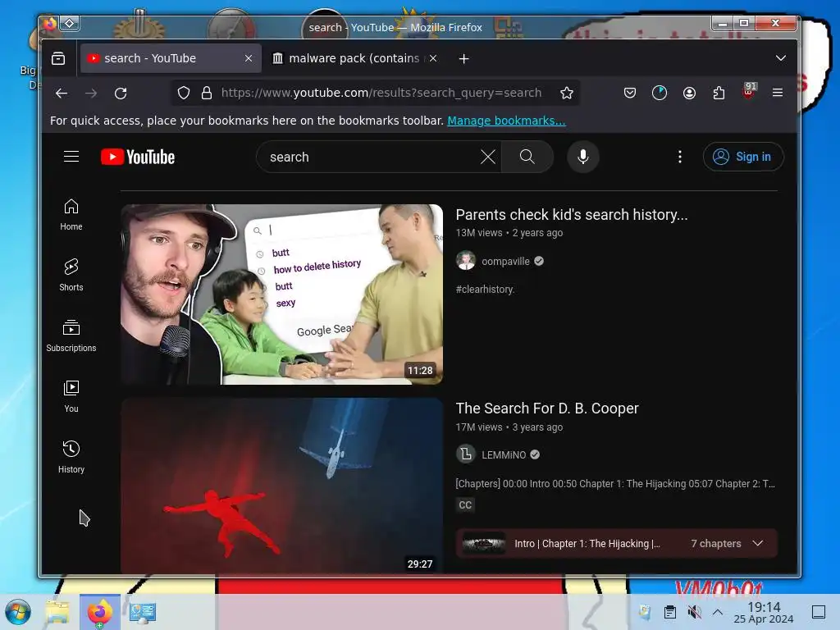Show the desktop button in taskbar
The width and height of the screenshot is (840, 630).
point(819,612)
